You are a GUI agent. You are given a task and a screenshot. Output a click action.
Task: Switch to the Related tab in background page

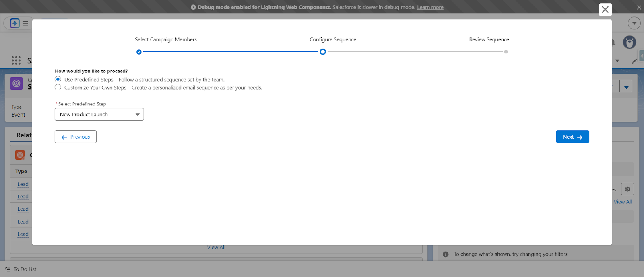point(24,135)
